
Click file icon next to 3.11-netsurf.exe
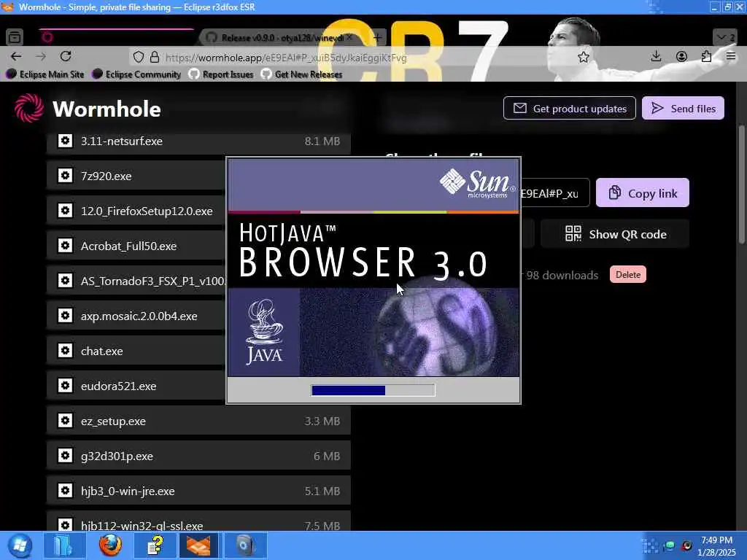[x=65, y=141]
